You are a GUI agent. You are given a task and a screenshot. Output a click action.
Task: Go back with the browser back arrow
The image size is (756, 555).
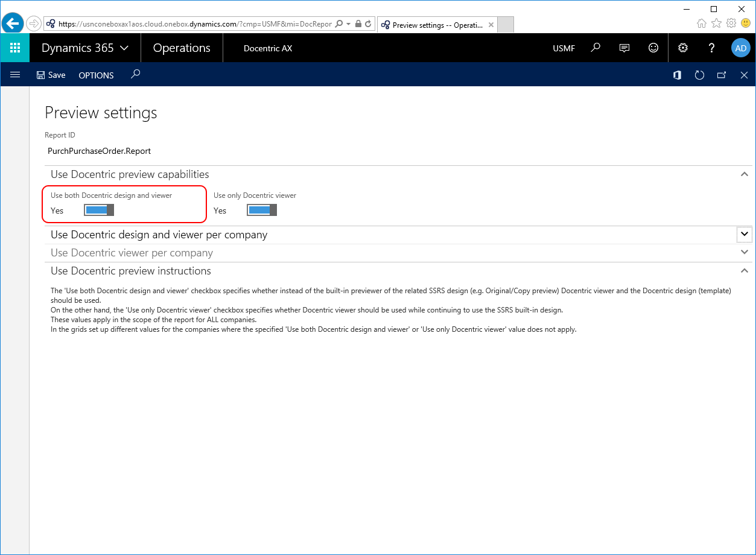coord(12,24)
